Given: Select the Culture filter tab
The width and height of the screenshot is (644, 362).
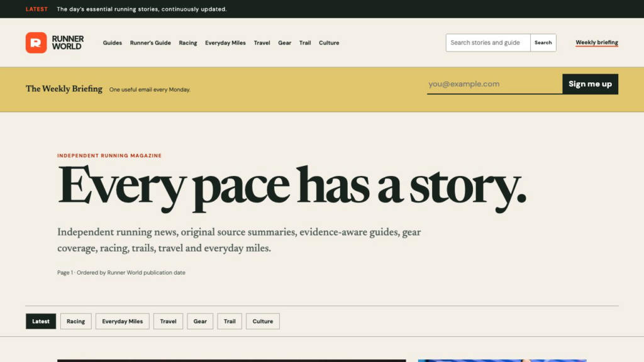Looking at the screenshot, I should click(262, 321).
